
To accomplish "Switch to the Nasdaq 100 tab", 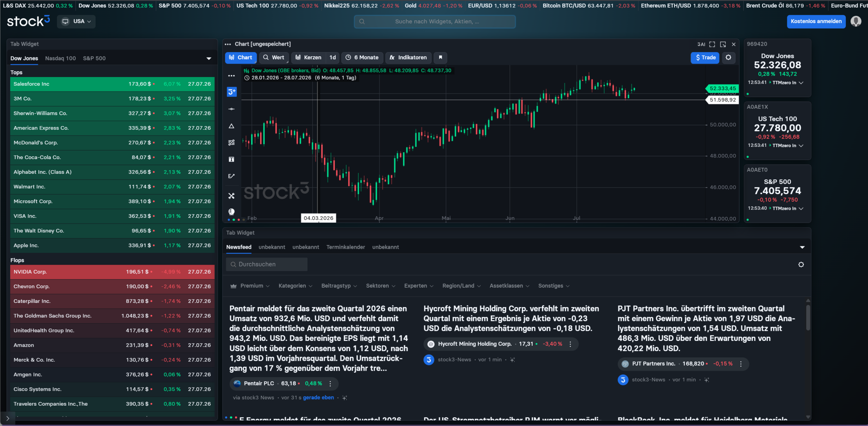I will (60, 58).
